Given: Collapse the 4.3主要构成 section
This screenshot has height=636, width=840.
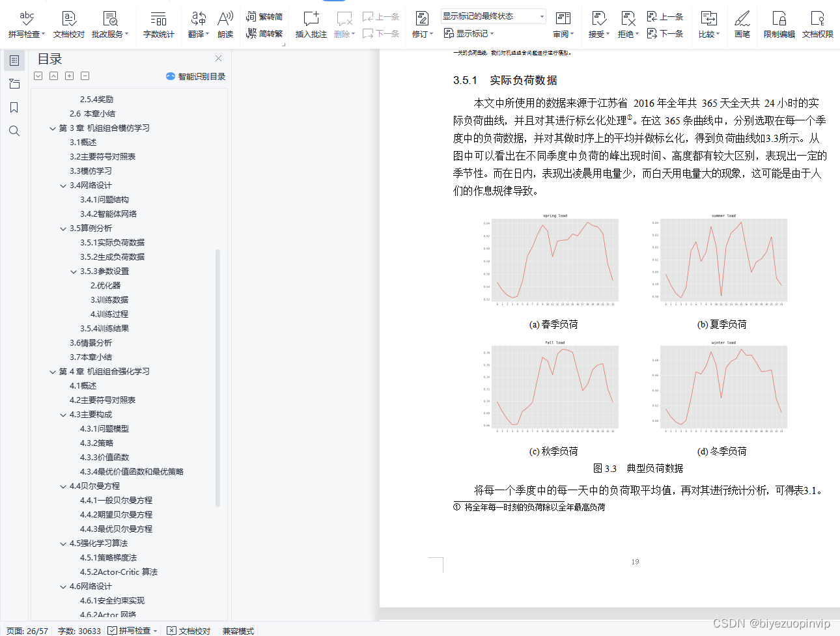Looking at the screenshot, I should pyautogui.click(x=63, y=415).
